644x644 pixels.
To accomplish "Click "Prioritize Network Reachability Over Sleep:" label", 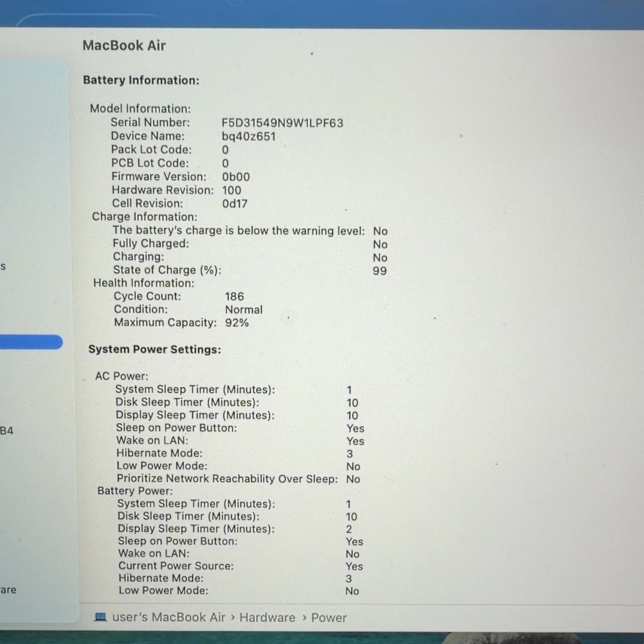I will point(227,479).
